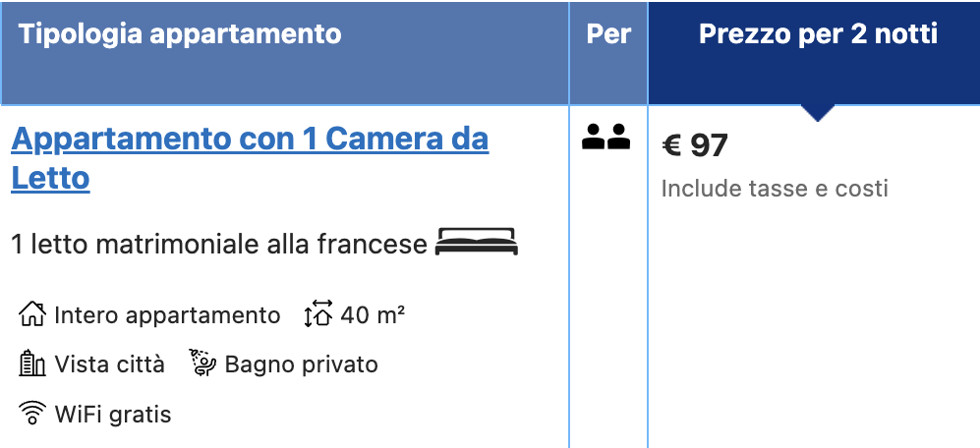The image size is (980, 448).
Task: Click the Intero appartamento label
Action: coord(167,315)
